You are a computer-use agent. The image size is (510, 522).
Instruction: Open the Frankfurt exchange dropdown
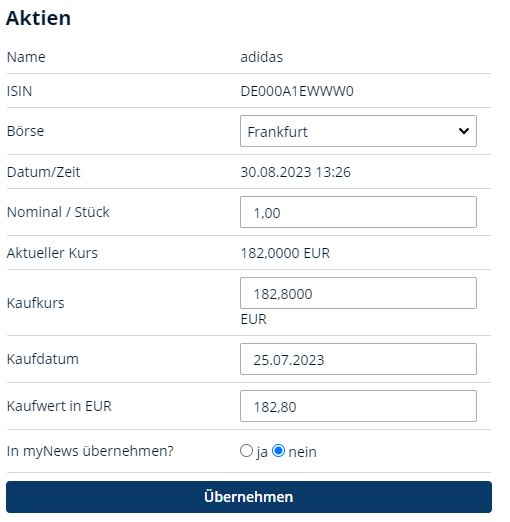coord(358,131)
